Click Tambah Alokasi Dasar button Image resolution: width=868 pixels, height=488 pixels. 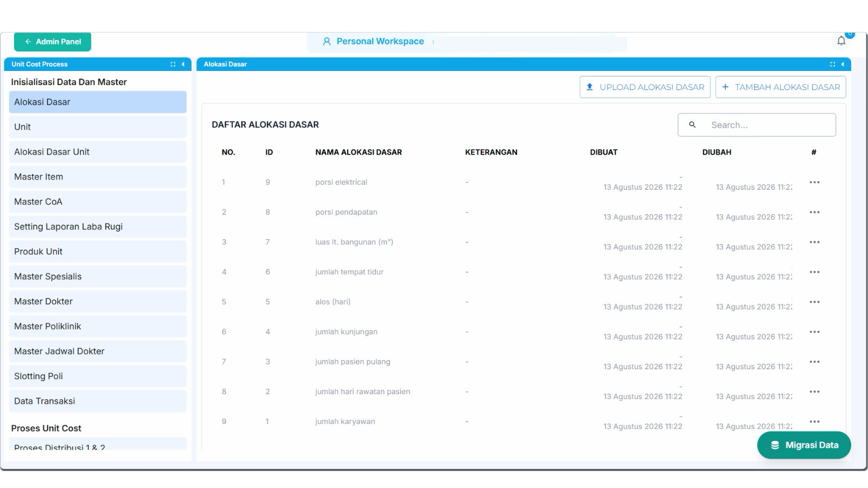[x=781, y=87]
